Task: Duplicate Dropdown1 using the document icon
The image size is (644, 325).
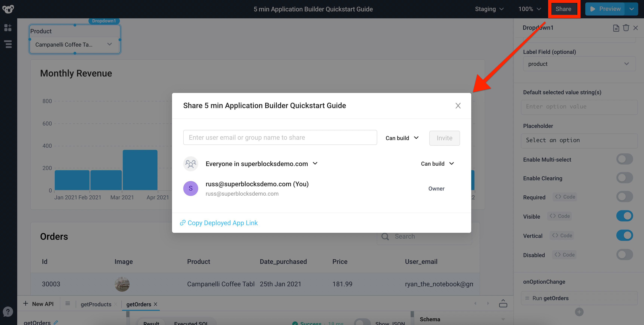Action: pos(616,28)
